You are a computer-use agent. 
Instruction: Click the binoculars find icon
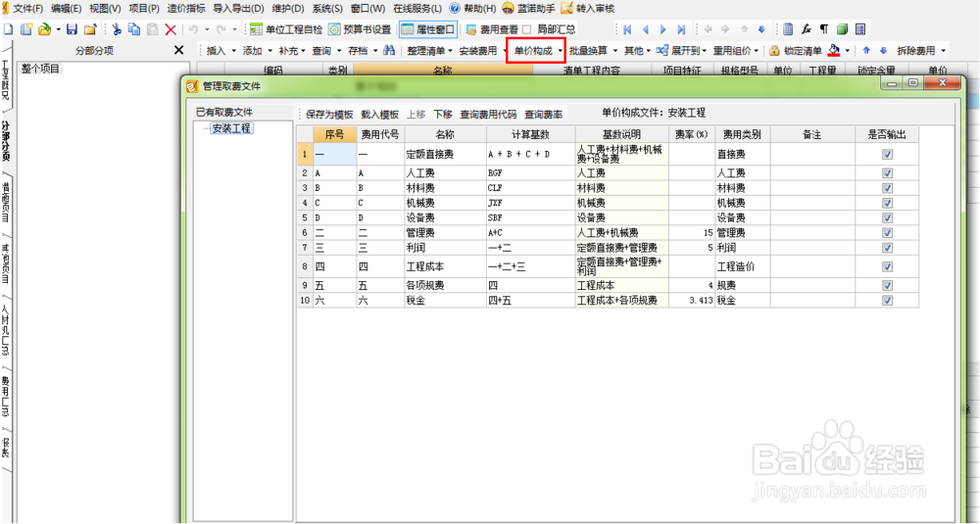(x=389, y=51)
